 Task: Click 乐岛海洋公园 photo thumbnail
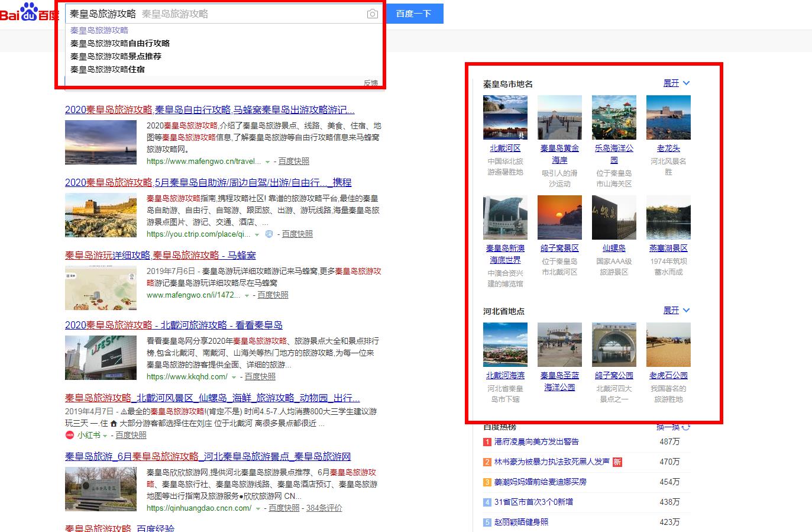tap(614, 117)
